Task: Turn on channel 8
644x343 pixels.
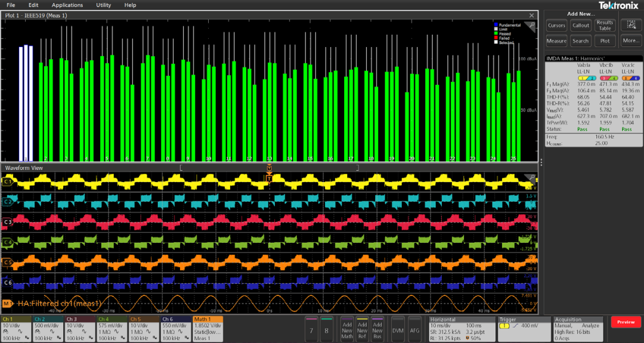Action: (x=327, y=329)
